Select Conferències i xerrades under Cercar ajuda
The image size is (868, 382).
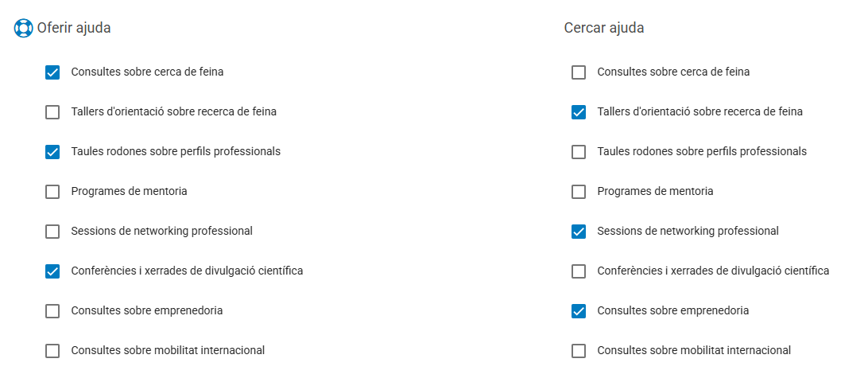pyautogui.click(x=579, y=271)
